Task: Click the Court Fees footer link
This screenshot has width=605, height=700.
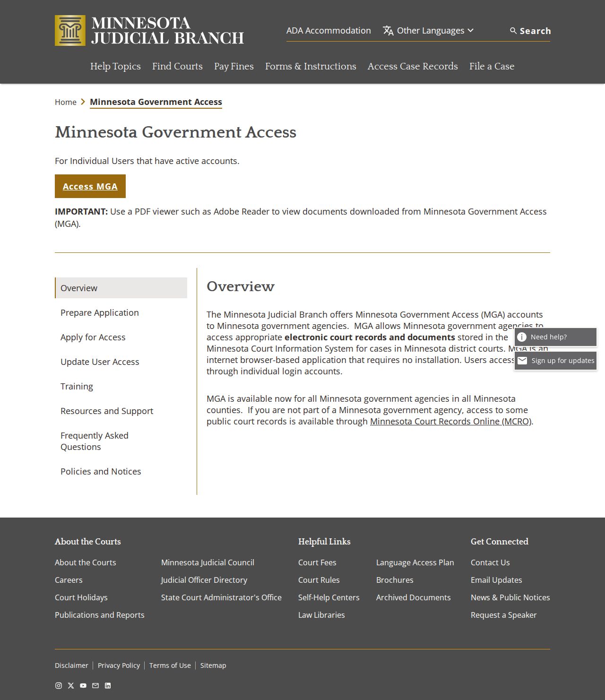Action: (x=317, y=562)
